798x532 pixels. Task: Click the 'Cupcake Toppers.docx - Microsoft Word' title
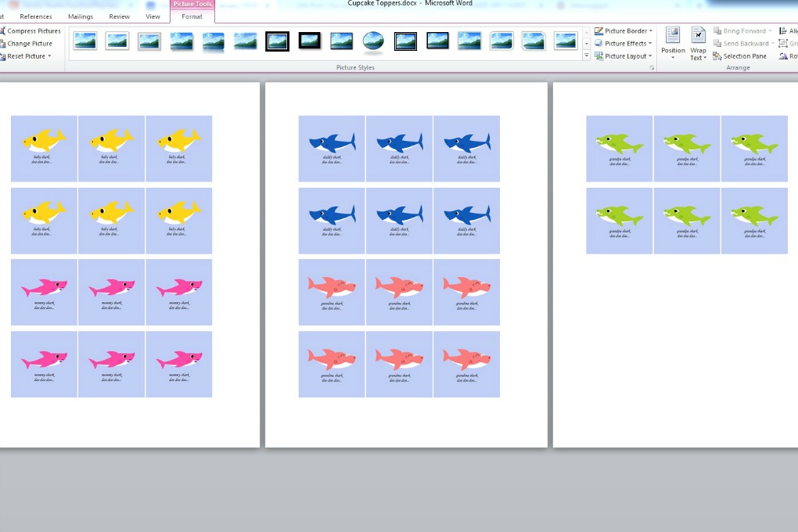click(410, 4)
